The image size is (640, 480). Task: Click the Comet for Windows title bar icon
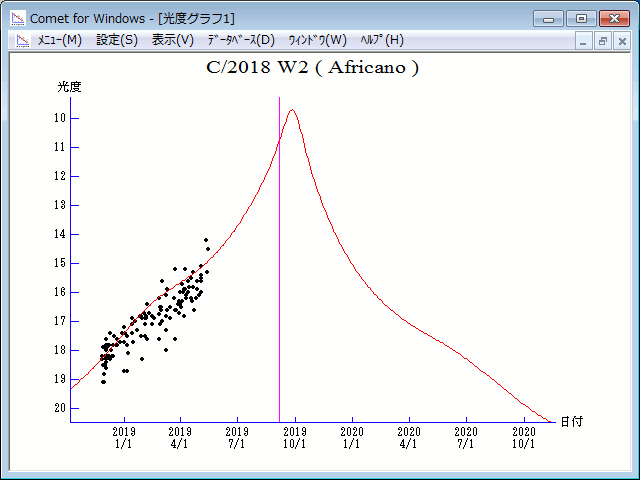17,18
